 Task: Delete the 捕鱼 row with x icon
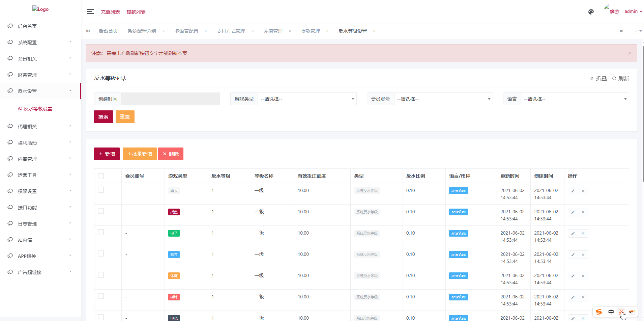coord(583,212)
